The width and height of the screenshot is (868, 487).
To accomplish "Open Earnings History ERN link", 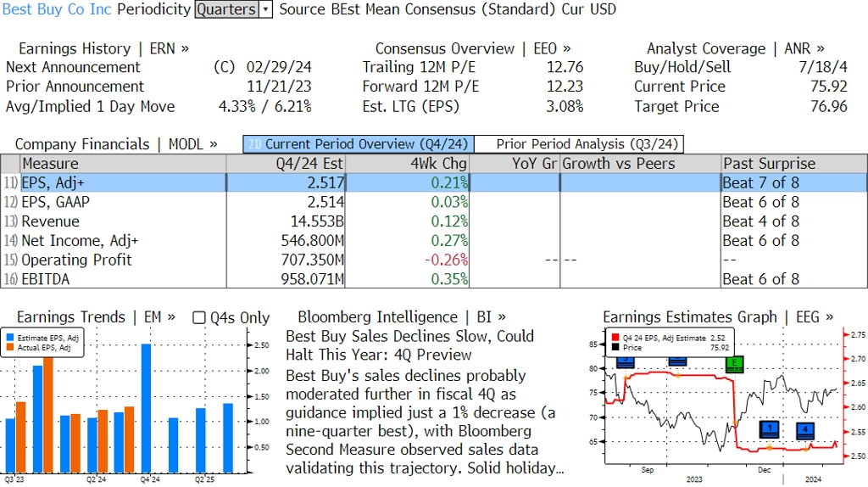I will (103, 48).
